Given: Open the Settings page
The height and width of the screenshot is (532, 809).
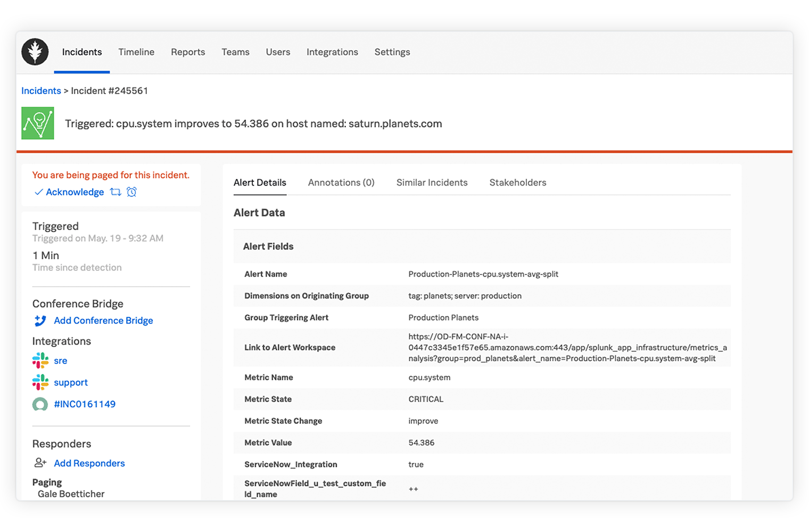Looking at the screenshot, I should pyautogui.click(x=392, y=52).
